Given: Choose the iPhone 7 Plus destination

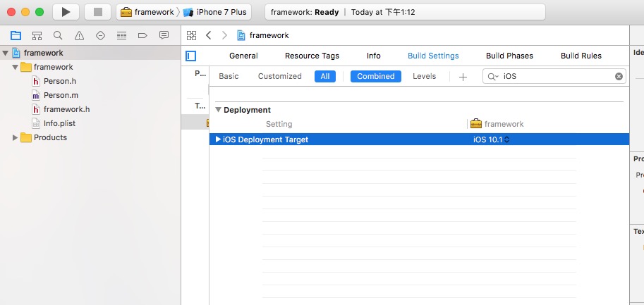Looking at the screenshot, I should click(x=215, y=12).
